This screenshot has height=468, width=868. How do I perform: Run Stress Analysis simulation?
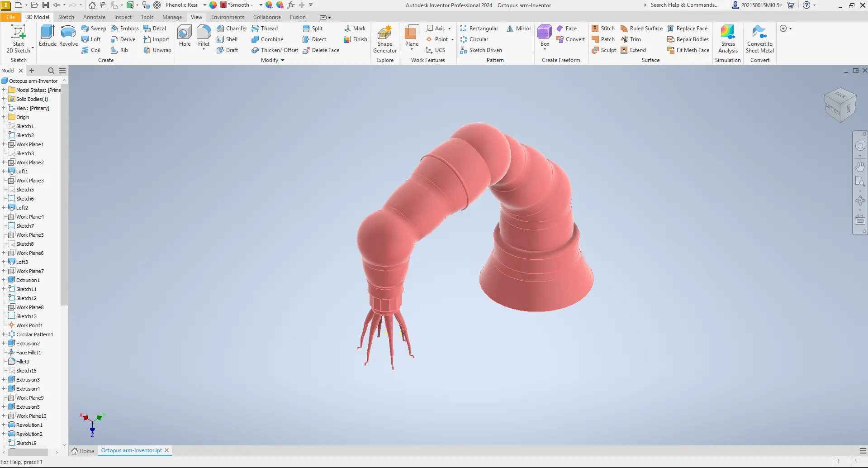pos(728,38)
